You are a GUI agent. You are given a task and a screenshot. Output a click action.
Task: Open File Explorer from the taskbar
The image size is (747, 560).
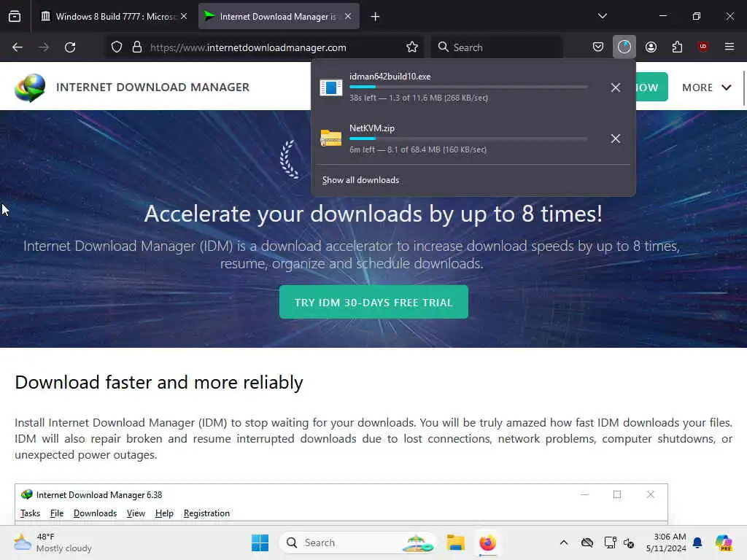pyautogui.click(x=455, y=542)
